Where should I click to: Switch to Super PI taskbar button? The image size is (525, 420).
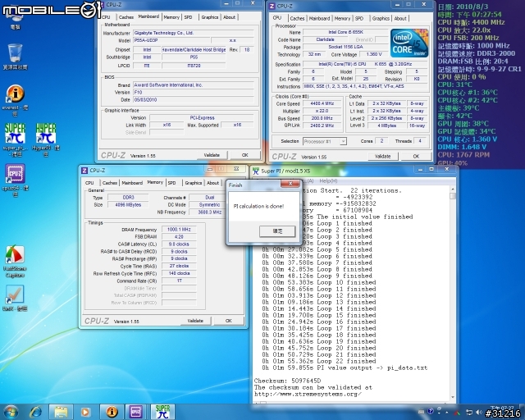pos(162,412)
